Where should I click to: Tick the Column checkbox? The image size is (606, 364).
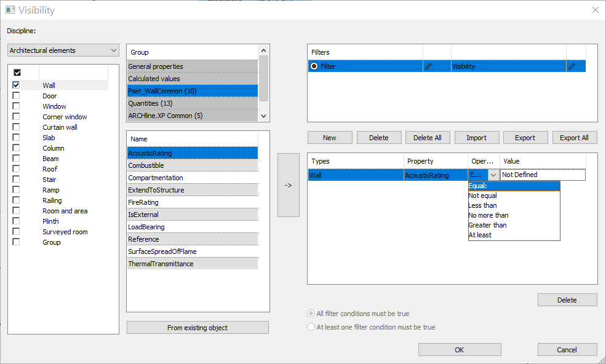16,148
